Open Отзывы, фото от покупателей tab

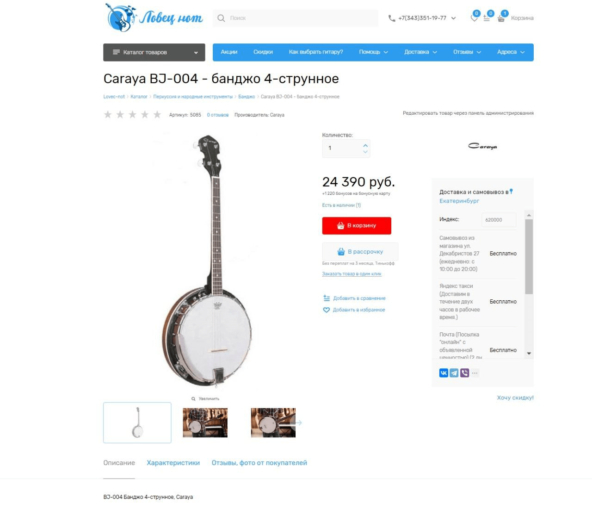click(x=259, y=463)
